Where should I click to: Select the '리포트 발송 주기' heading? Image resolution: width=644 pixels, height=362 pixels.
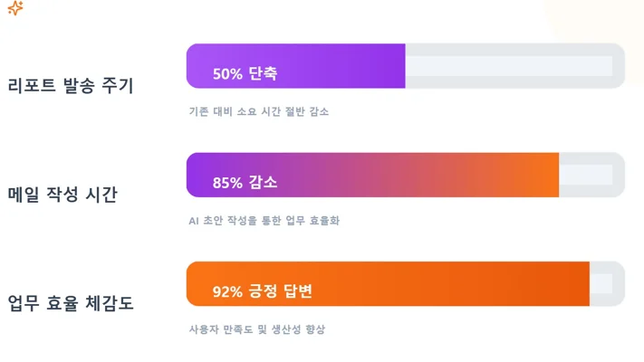[71, 86]
